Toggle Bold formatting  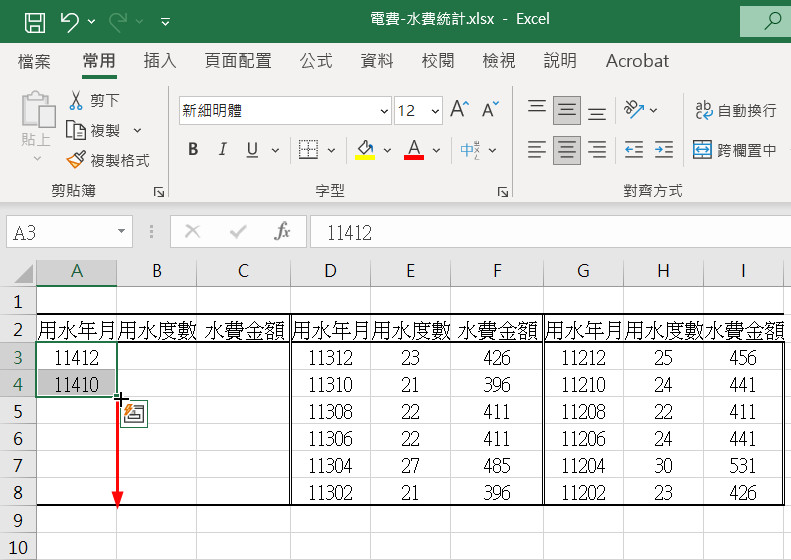[x=193, y=150]
